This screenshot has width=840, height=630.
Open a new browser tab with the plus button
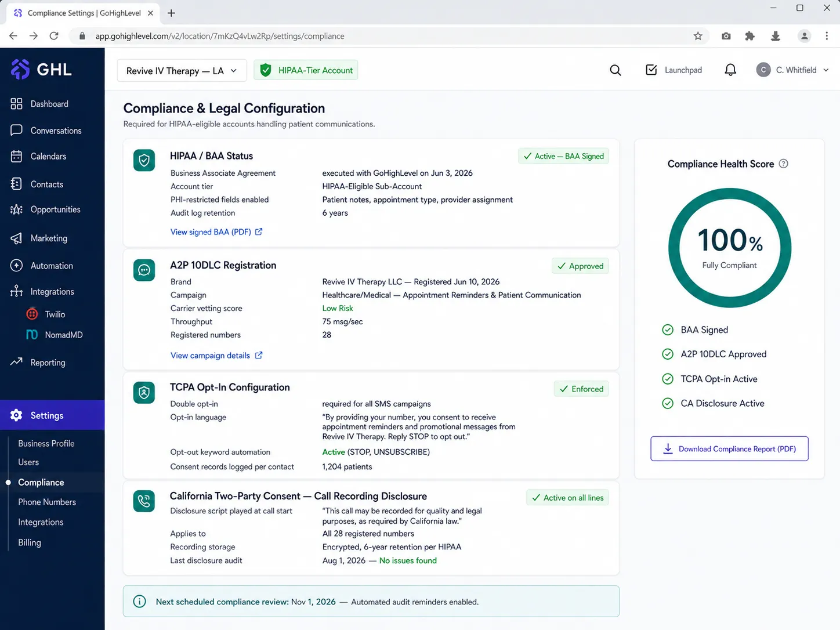coord(171,13)
